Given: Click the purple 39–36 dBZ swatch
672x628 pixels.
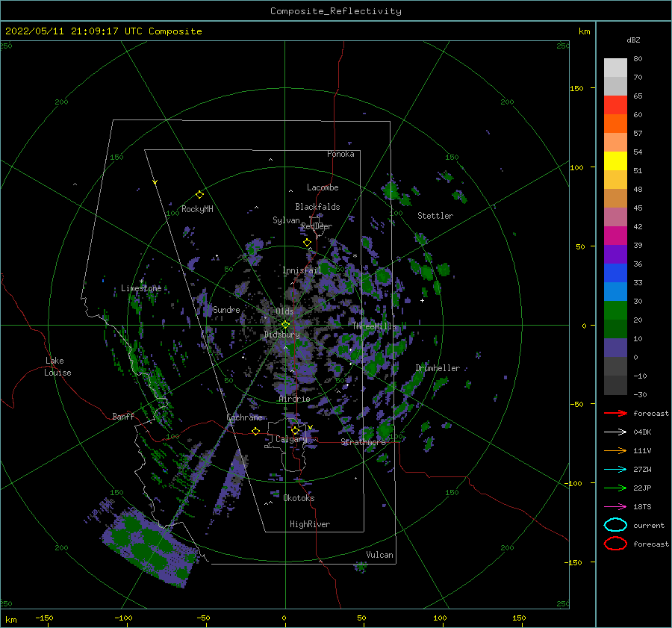Looking at the screenshot, I should click(x=615, y=255).
